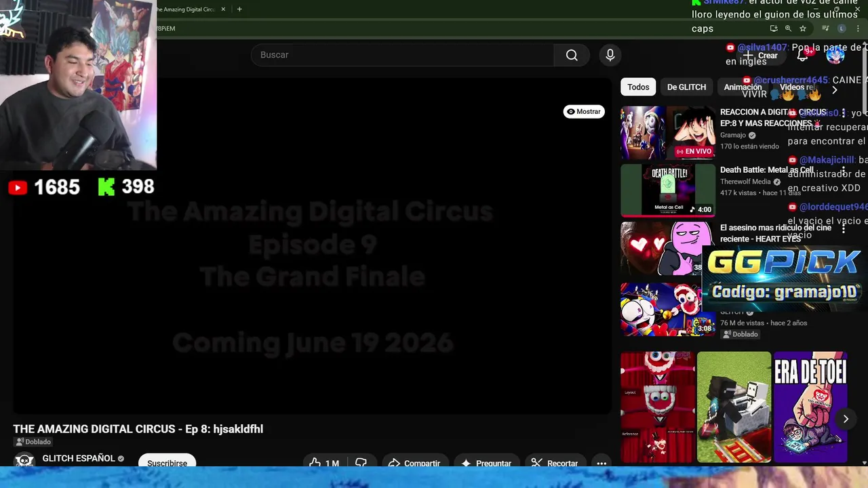868x488 pixels.
Task: Open the ERA DE TOEI short
Action: click(810, 407)
